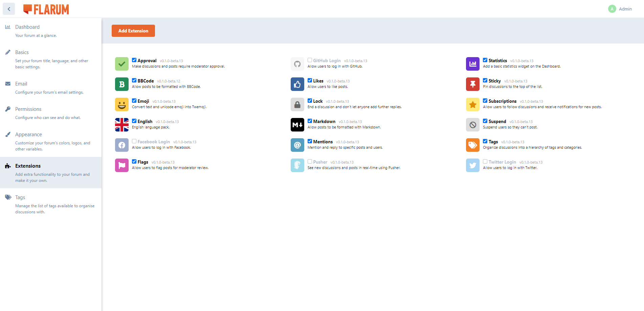The height and width of the screenshot is (311, 644).
Task: Click the Emoji extension smiley icon
Action: coord(122,104)
